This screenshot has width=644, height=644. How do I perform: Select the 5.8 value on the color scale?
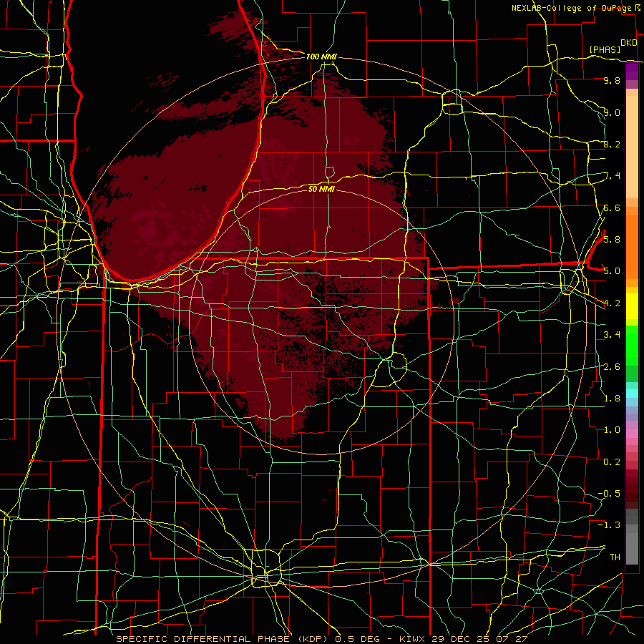[x=612, y=240]
